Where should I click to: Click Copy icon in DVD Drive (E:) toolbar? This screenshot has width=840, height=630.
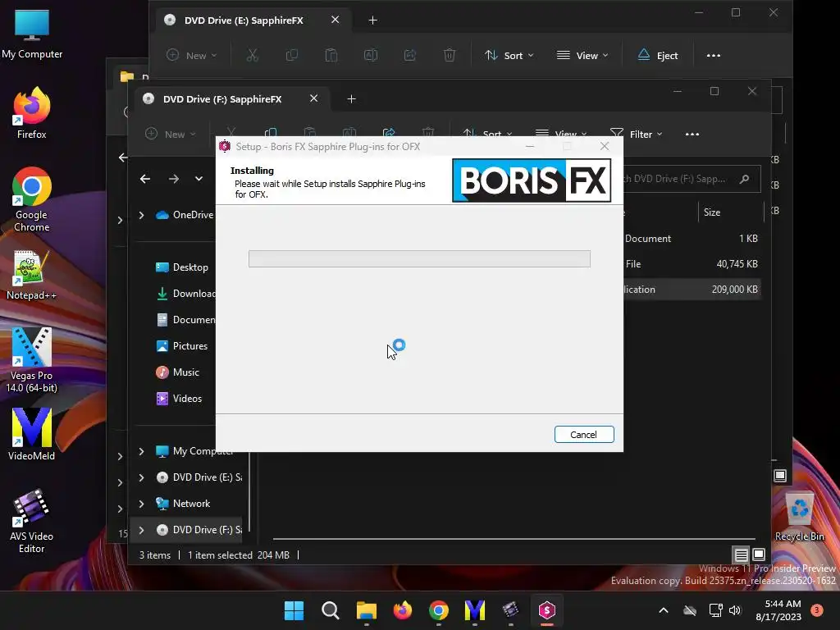pos(292,55)
